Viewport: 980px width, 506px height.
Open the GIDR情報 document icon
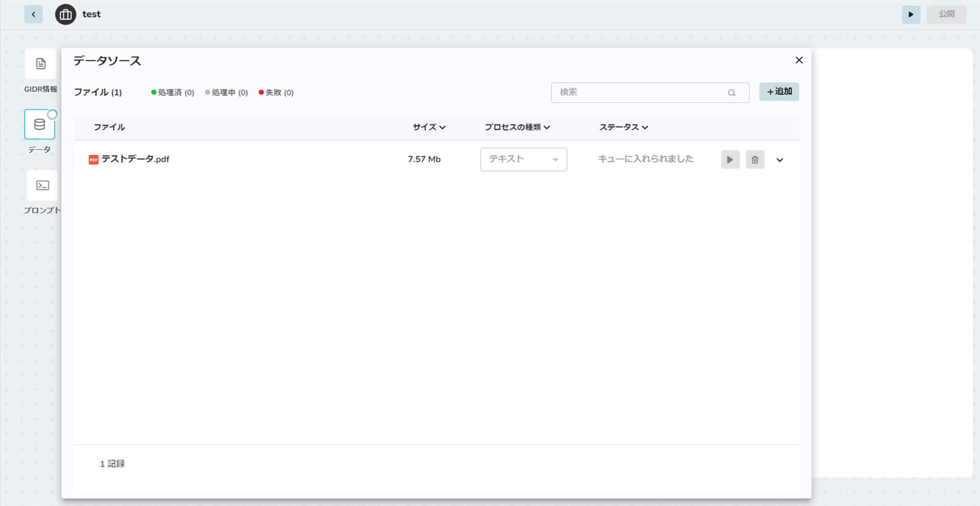40,64
